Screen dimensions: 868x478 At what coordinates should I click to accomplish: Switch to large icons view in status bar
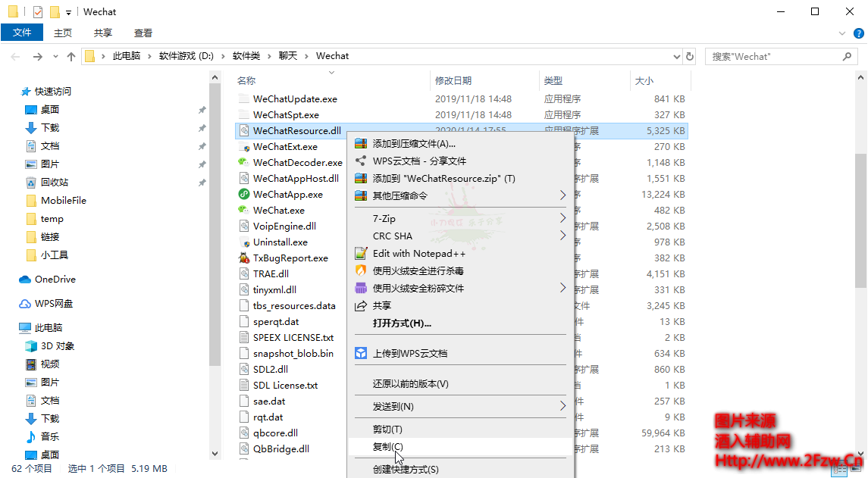[x=855, y=469]
